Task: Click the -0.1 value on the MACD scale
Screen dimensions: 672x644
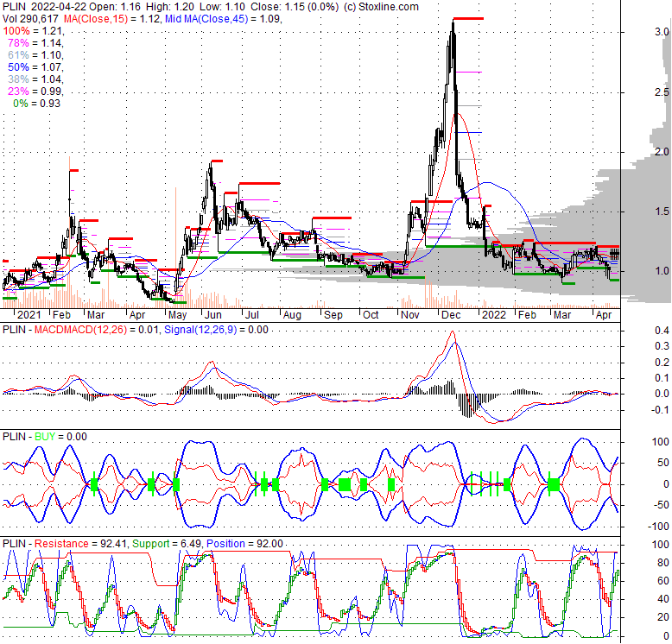Action: [661, 410]
